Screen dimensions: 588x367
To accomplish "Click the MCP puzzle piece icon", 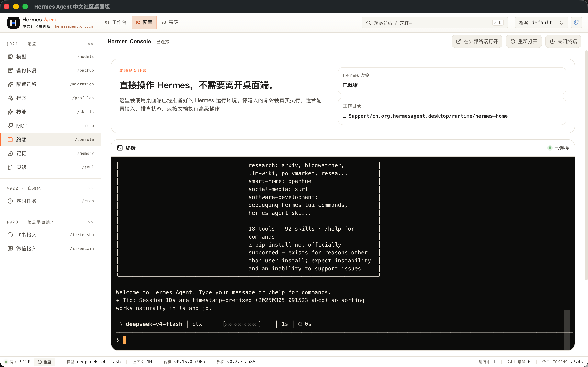I will 10,126.
